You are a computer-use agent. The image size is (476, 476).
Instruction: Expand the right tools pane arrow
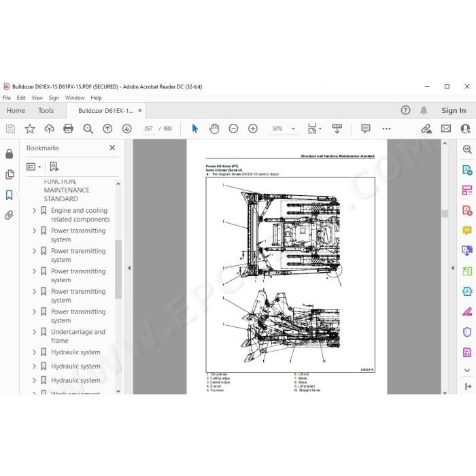[x=453, y=268]
